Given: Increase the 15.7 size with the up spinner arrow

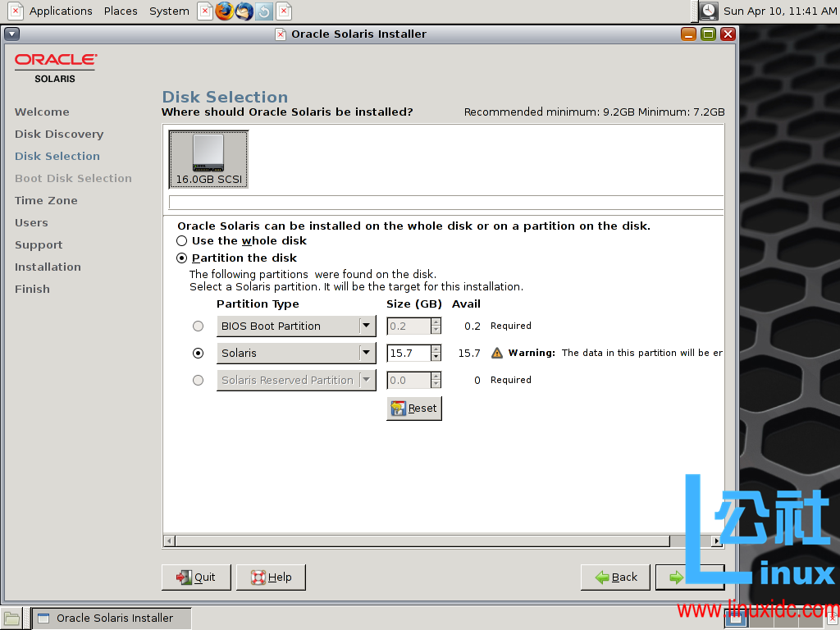Looking at the screenshot, I should pyautogui.click(x=436, y=349).
